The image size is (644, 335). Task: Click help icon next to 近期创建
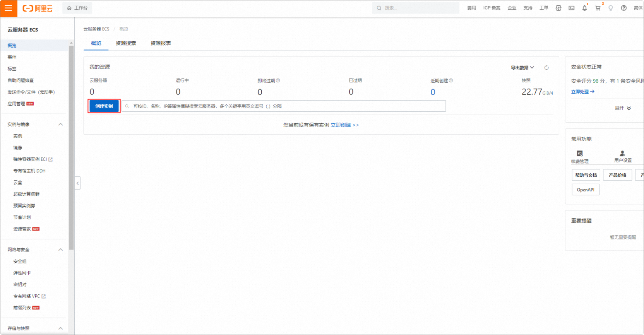click(x=451, y=80)
